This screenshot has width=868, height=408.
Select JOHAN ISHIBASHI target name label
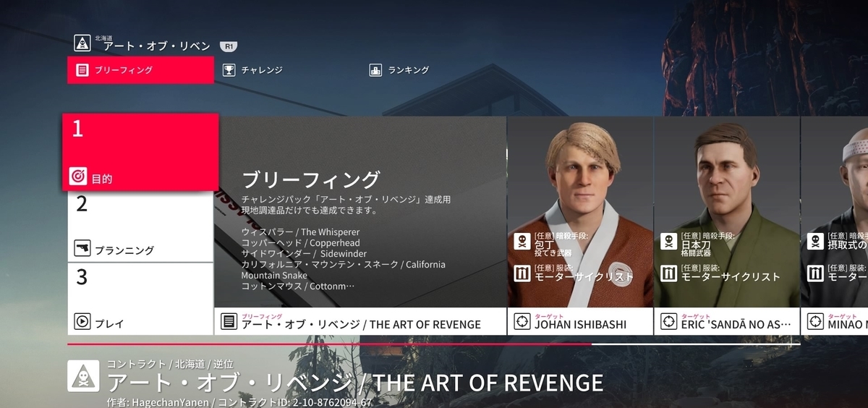pyautogui.click(x=580, y=325)
